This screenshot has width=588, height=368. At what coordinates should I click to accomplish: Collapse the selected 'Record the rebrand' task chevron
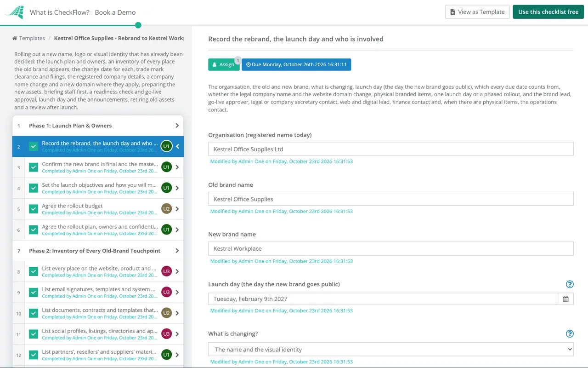178,146
